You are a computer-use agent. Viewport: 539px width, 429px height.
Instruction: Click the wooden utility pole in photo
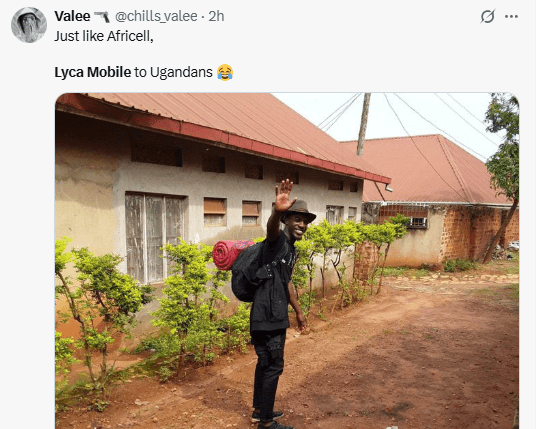(x=363, y=124)
